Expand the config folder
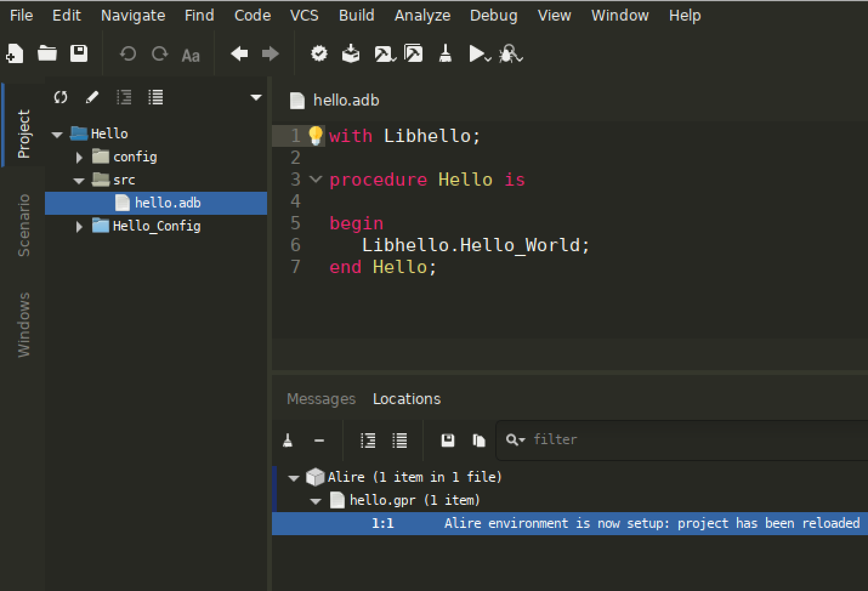 [x=79, y=157]
